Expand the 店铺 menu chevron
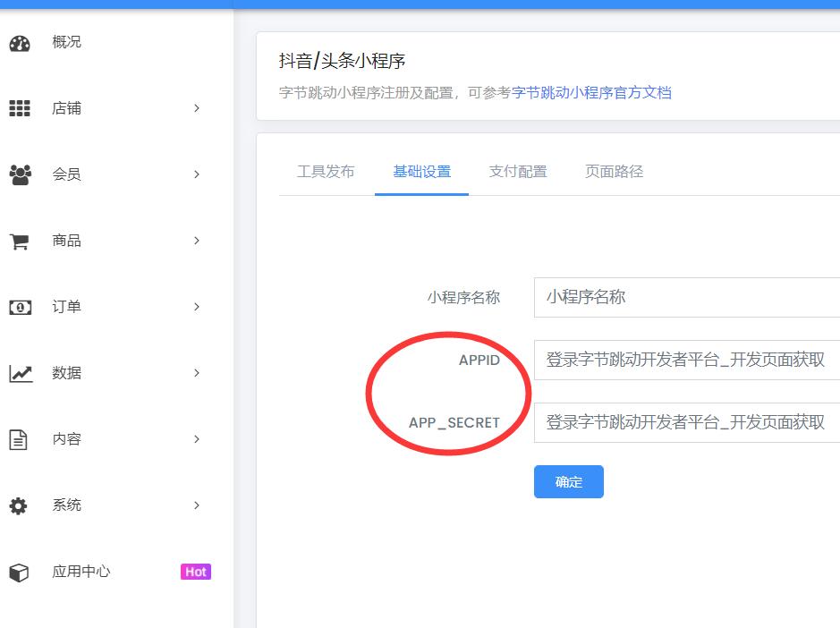The height and width of the screenshot is (628, 840). click(x=197, y=108)
